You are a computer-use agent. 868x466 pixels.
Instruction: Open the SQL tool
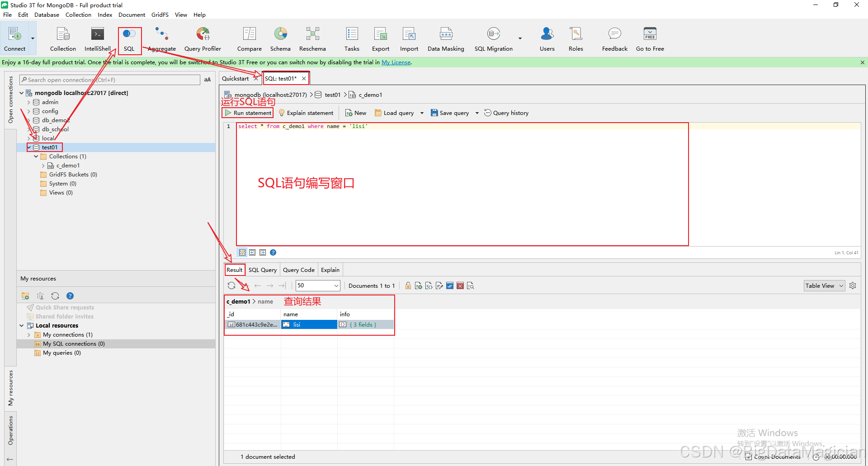coord(129,39)
